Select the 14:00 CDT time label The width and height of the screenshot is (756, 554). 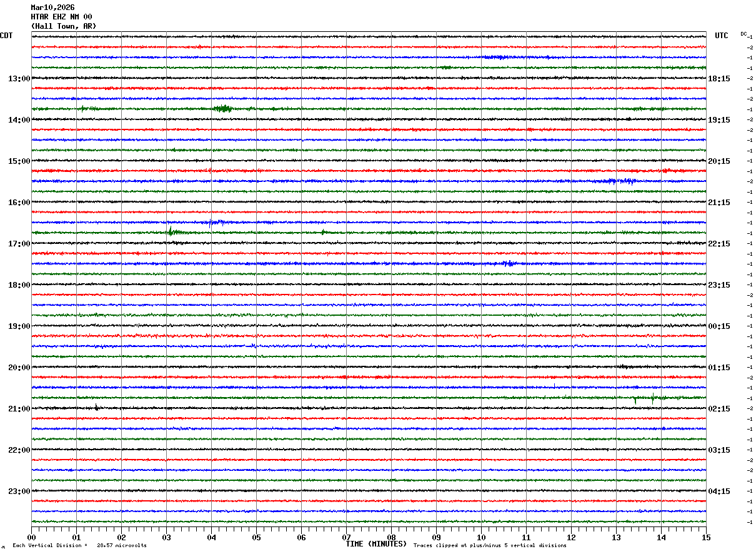click(x=19, y=120)
